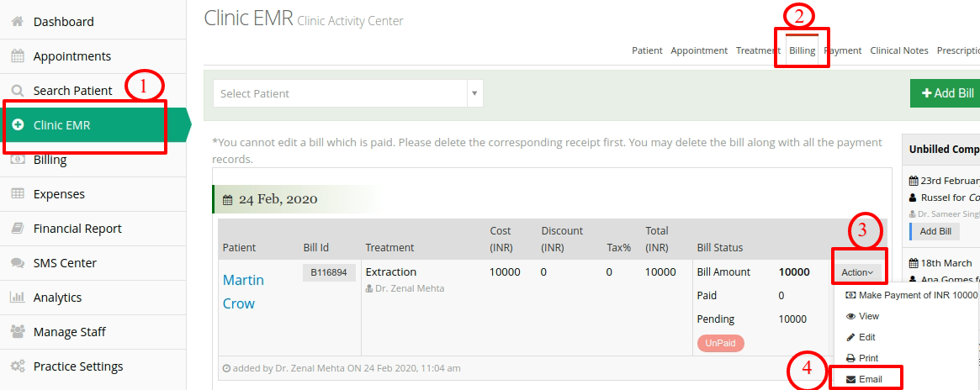Click Add Bill under Unbilled treatments
Image resolution: width=980 pixels, height=390 pixels.
tap(935, 231)
